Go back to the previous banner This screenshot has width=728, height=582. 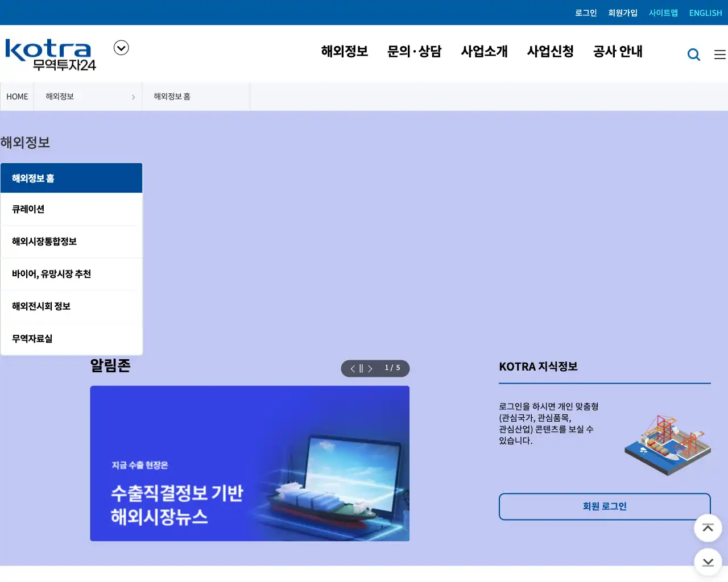[352, 368]
